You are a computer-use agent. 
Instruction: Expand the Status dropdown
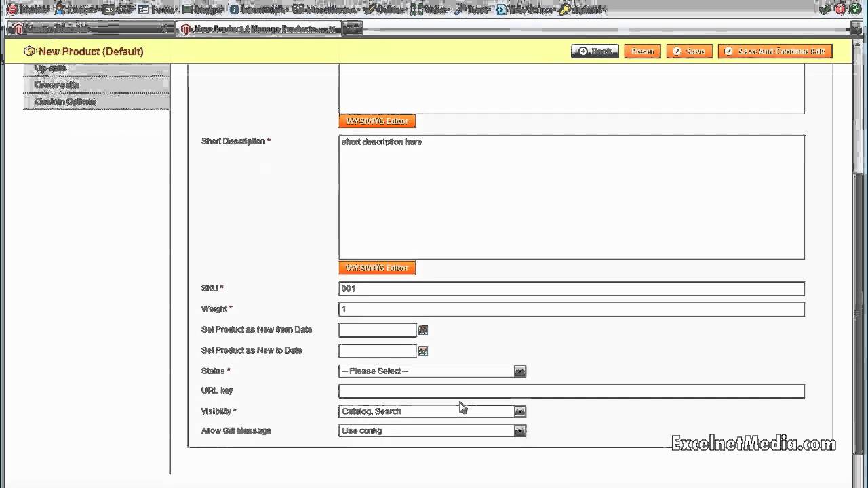click(x=433, y=371)
